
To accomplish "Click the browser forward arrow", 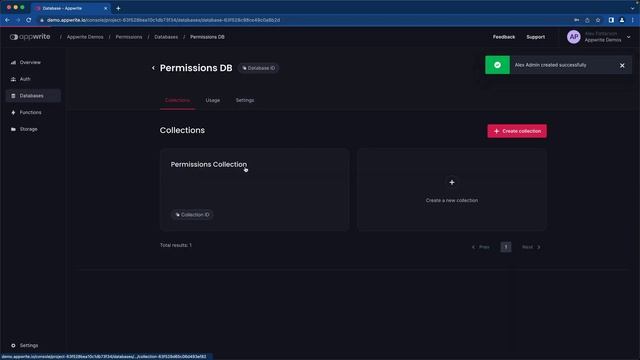I will [18, 20].
